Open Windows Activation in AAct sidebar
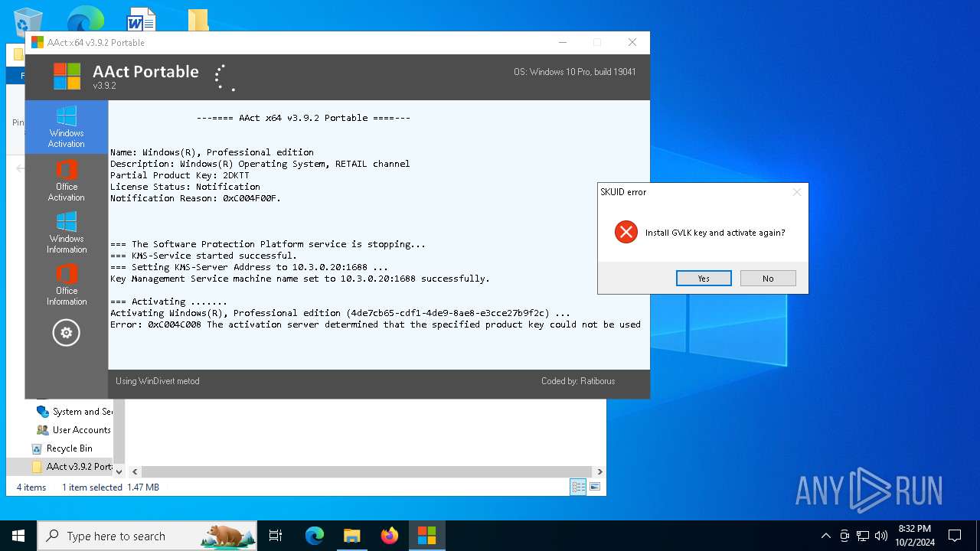This screenshot has width=980, height=551. (67, 127)
